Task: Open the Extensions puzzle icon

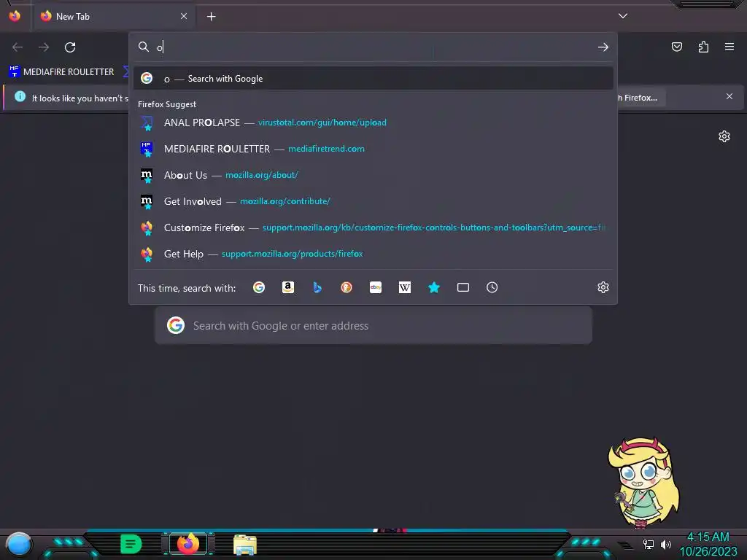Action: (703, 47)
